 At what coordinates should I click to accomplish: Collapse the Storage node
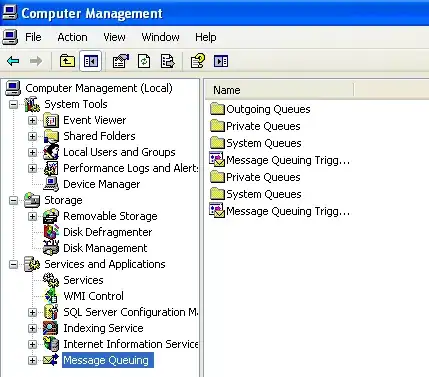(13, 200)
